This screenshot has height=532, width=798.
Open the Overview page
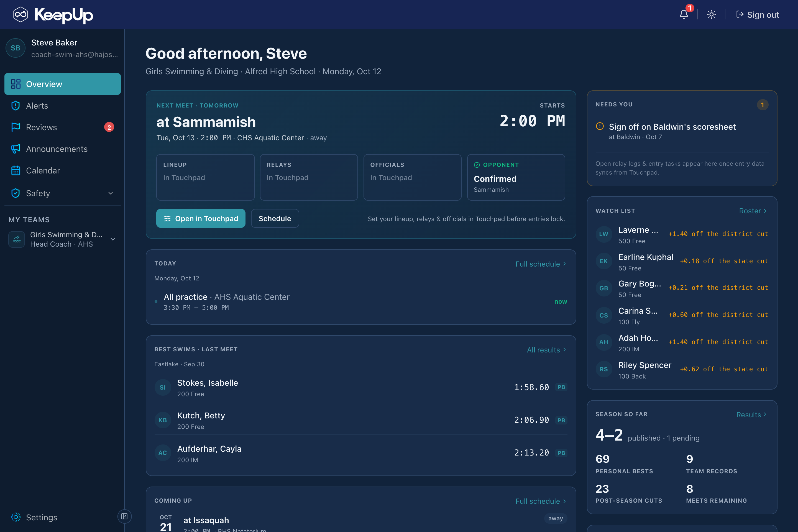click(x=62, y=84)
